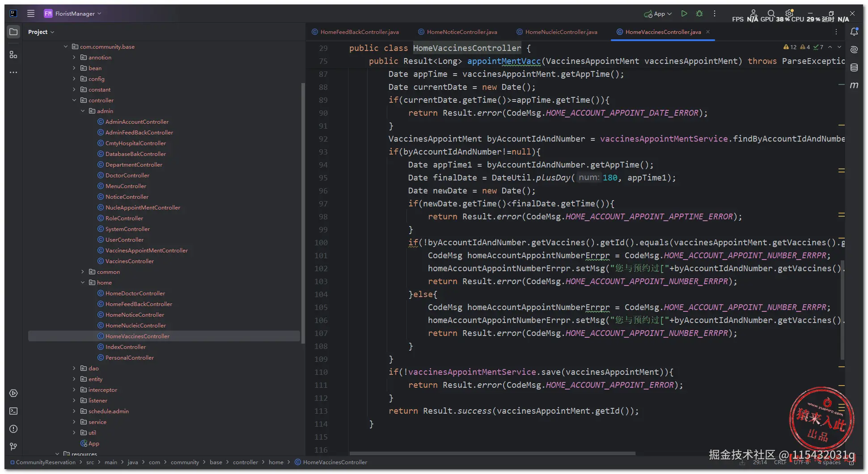Open Search Everywhere magnifier
Viewport: 868px width, 474px height.
click(771, 13)
